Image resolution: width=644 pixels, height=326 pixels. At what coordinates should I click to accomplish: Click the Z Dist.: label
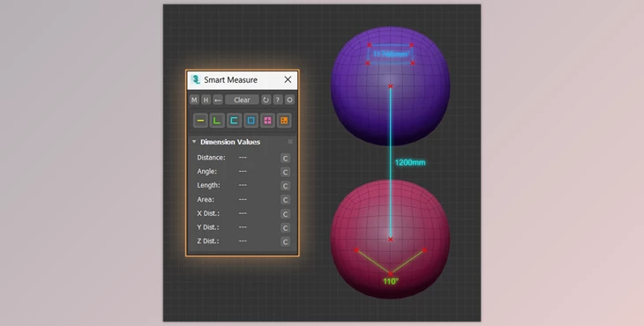(208, 241)
